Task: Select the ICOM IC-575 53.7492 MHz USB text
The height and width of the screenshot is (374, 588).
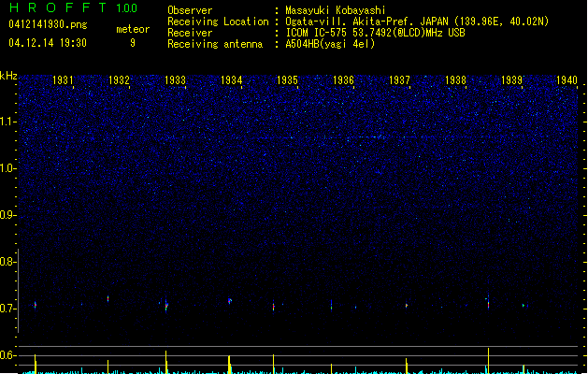Action: point(376,33)
